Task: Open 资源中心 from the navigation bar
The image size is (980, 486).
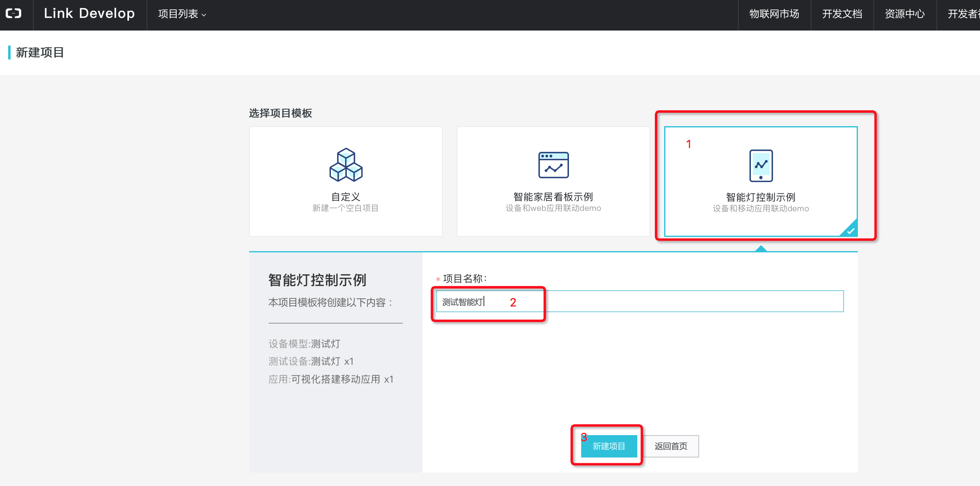Action: coord(905,14)
